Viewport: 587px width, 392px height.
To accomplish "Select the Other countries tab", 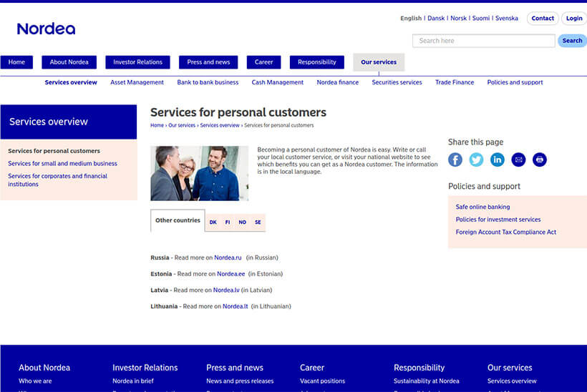I will (178, 220).
